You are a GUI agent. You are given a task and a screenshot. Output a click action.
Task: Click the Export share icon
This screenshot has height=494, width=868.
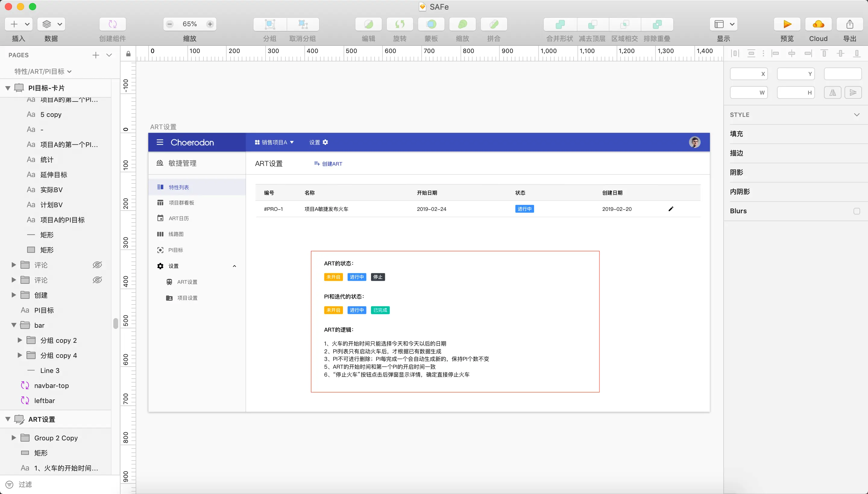(x=849, y=24)
